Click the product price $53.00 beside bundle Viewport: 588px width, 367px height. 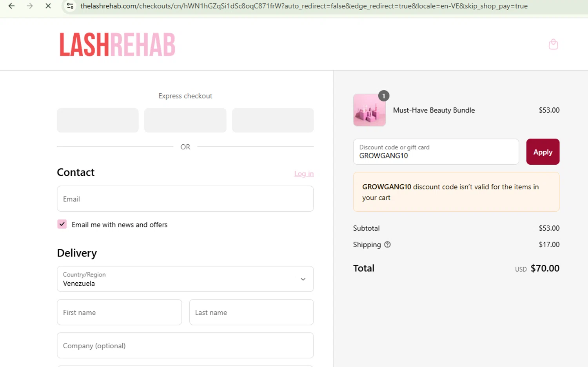(x=549, y=110)
